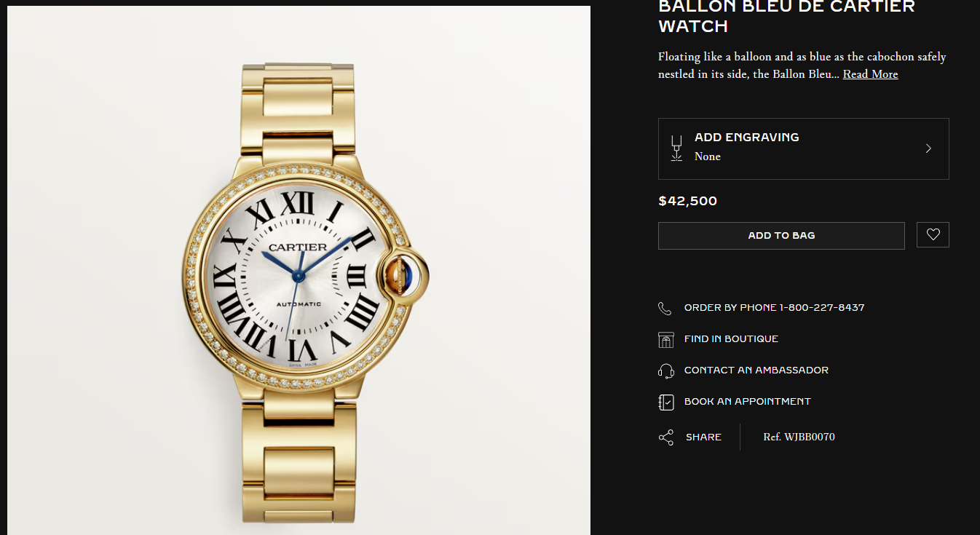Open the Add Engraving panel
Viewport: 980px width, 535px height.
coord(804,148)
